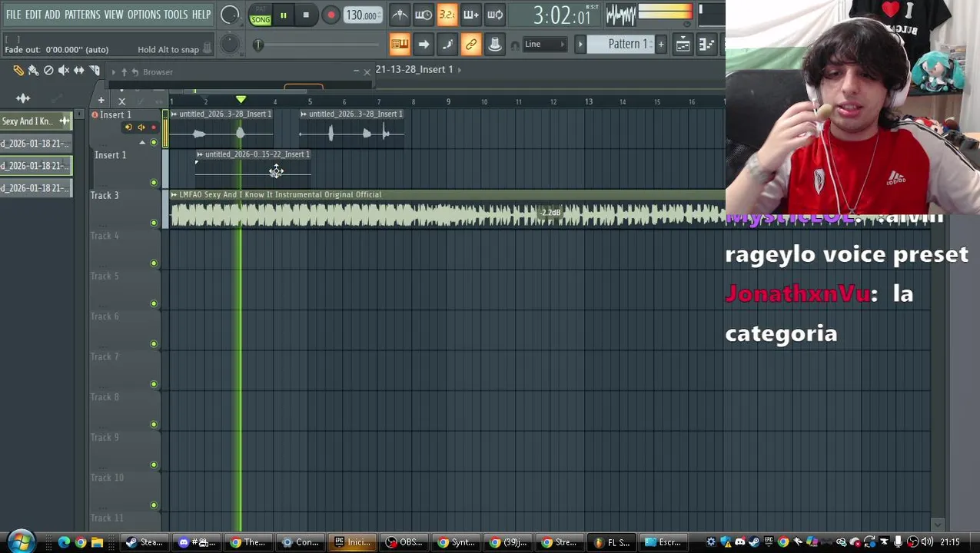The width and height of the screenshot is (980, 553).
Task: Click the tempo value 130.000
Action: click(x=361, y=15)
